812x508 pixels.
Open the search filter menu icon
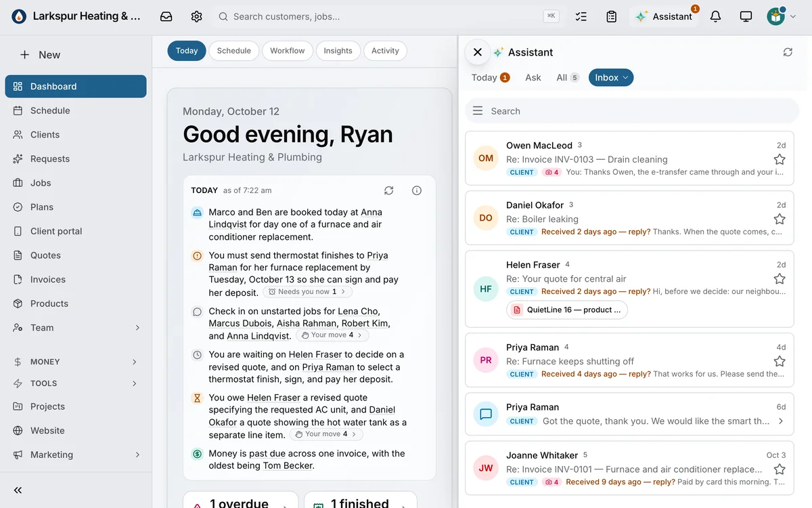478,111
